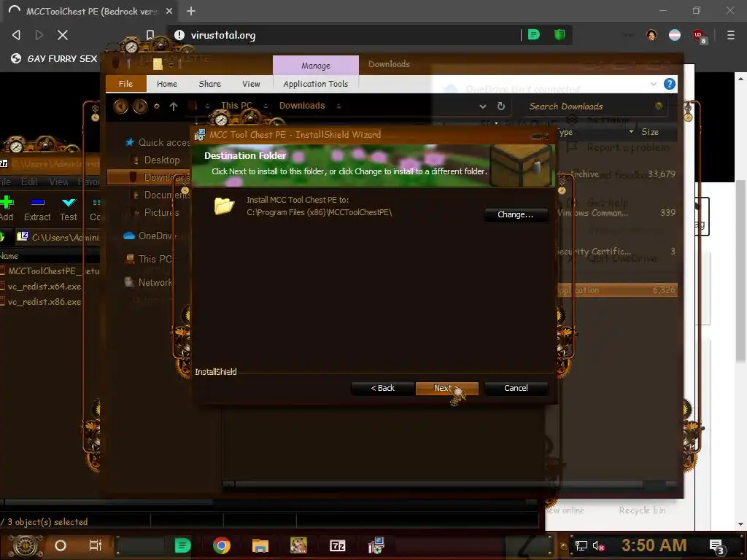Go back in the browser
Image resolution: width=747 pixels, height=560 pixels.
pyautogui.click(x=16, y=35)
